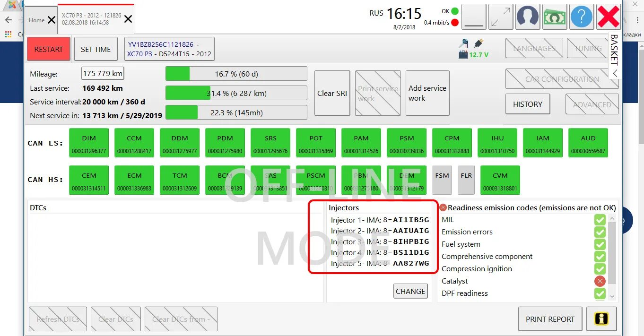The image size is (644, 336).
Task: Click the red RESTART button
Action: point(49,49)
